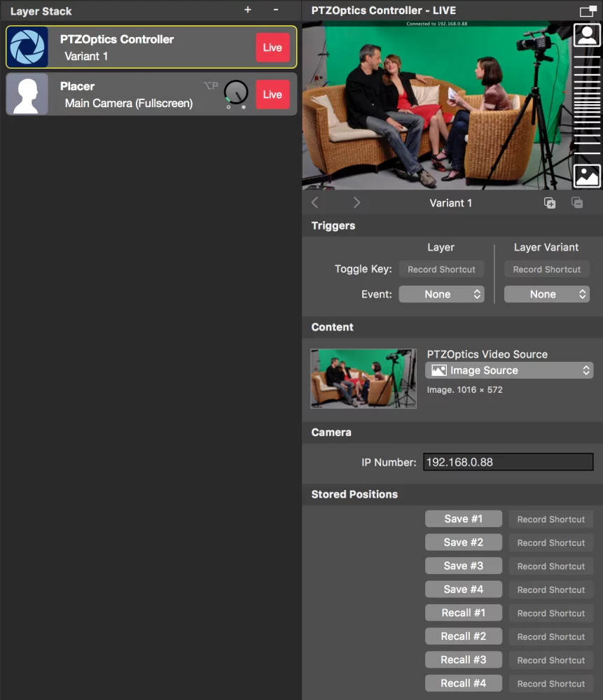
Task: Click the PTZOptics Controller aperture icon
Action: pos(27,47)
